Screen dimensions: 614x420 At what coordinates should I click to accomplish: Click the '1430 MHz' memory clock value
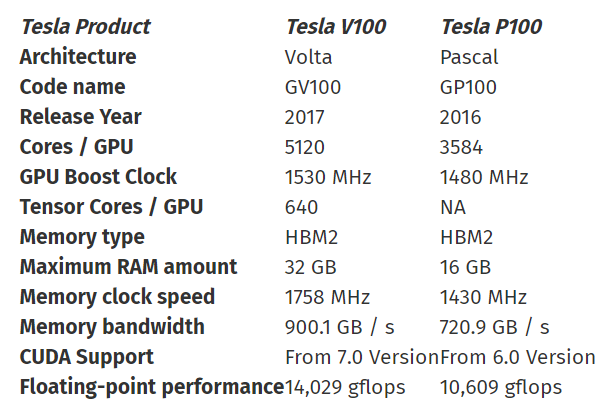pyautogui.click(x=483, y=297)
